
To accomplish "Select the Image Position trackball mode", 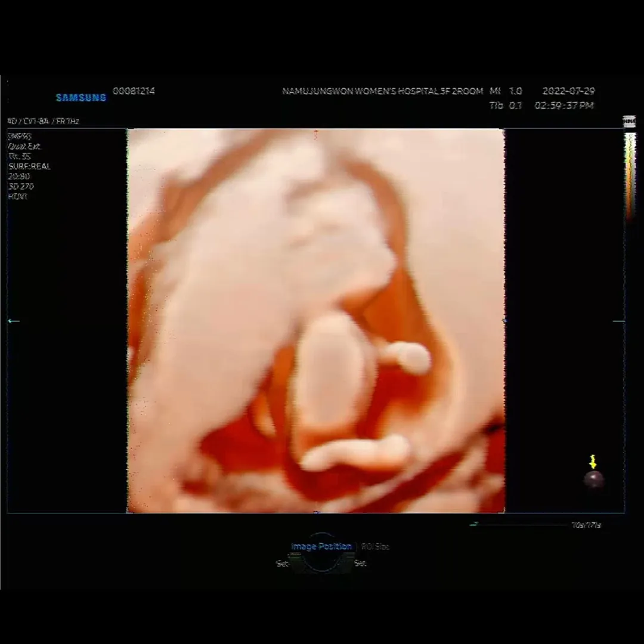I will click(x=321, y=546).
